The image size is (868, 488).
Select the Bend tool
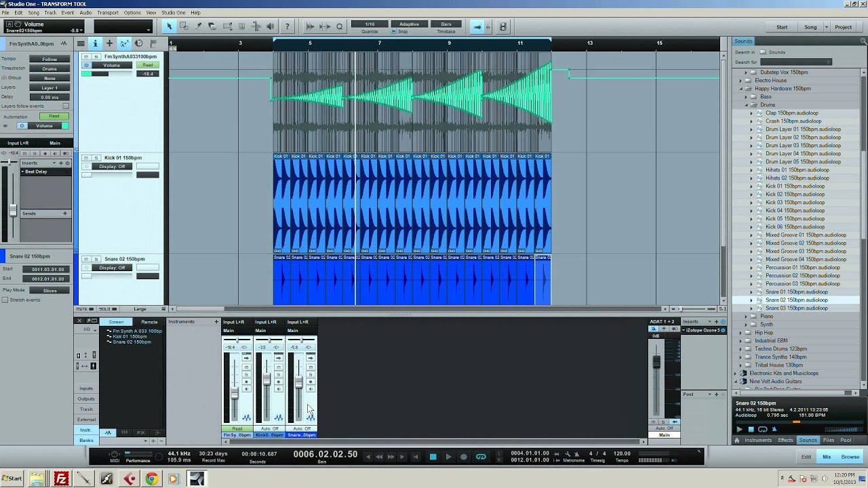(x=256, y=26)
